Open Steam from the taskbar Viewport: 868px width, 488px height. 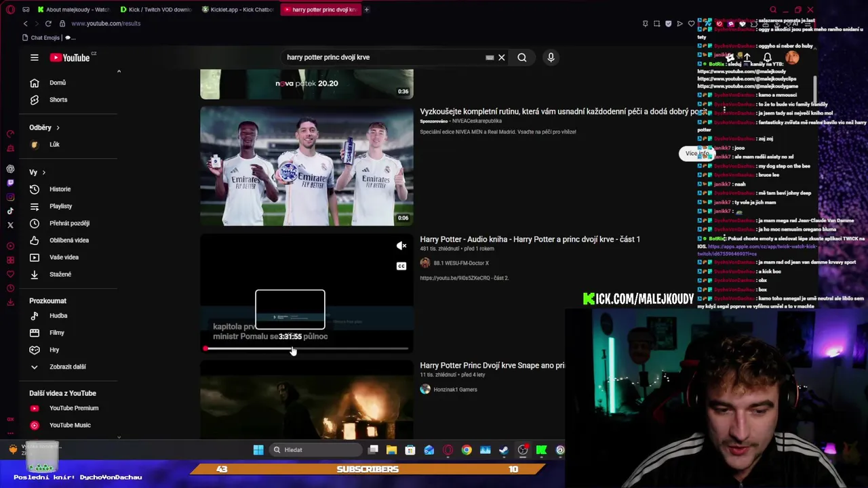tap(504, 450)
